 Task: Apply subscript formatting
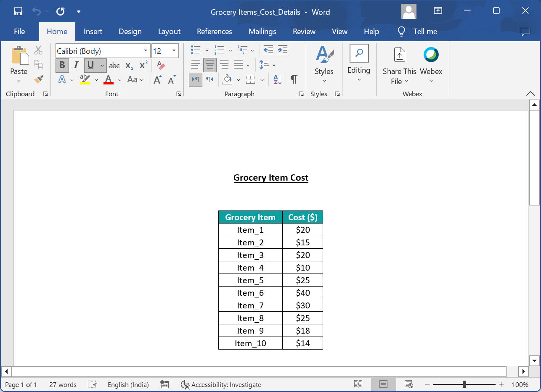tap(129, 66)
